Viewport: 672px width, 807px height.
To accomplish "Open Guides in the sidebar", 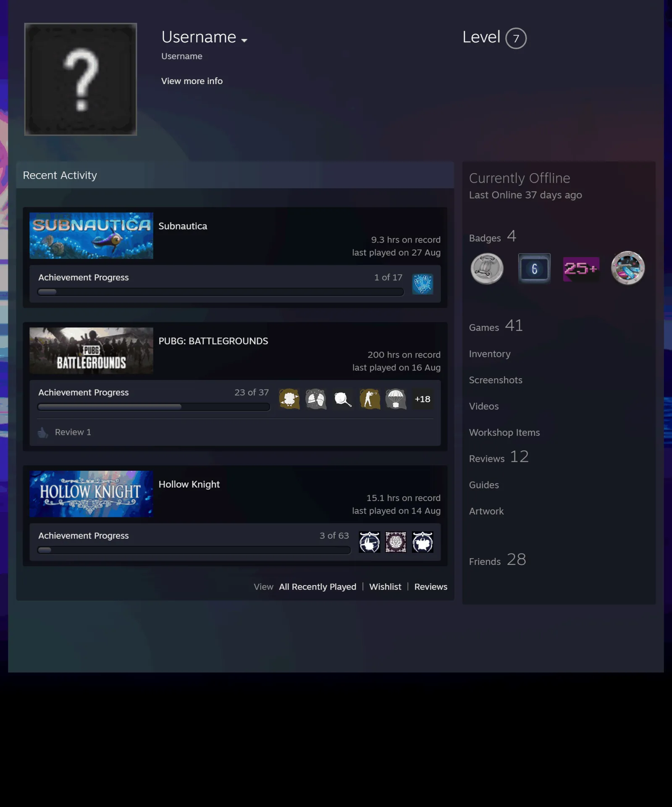I will (484, 485).
